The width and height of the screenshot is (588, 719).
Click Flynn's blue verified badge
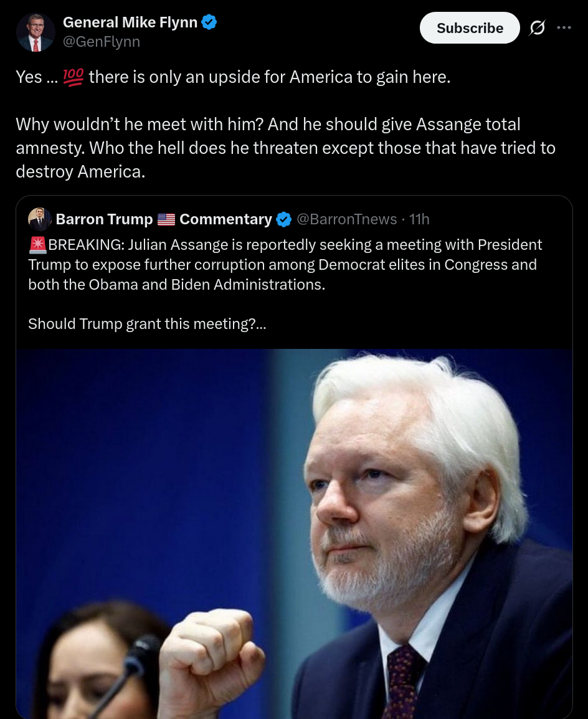(209, 22)
